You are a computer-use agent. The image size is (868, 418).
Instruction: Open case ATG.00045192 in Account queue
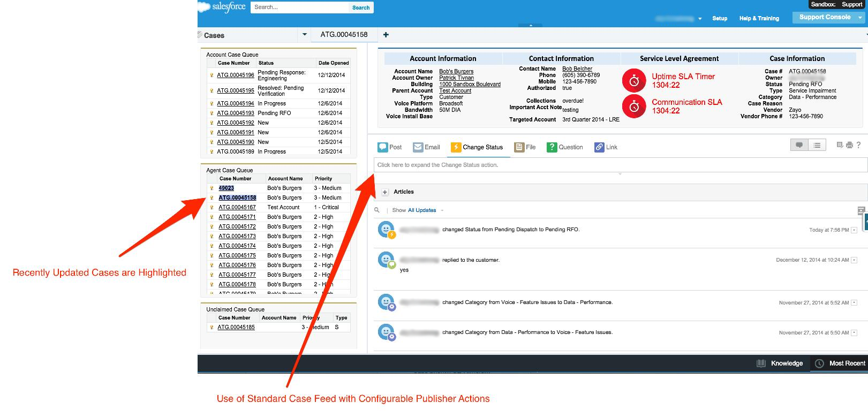point(236,123)
